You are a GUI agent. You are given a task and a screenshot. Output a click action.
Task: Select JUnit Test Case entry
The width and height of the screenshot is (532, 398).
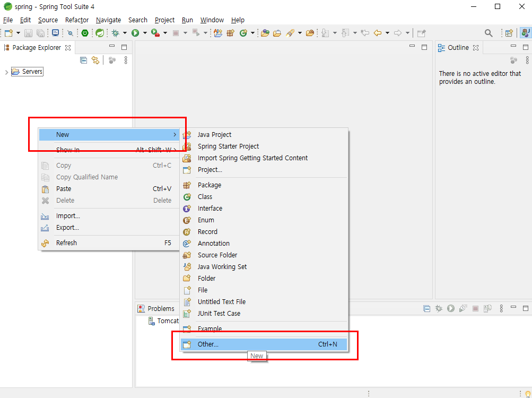[264, 314]
